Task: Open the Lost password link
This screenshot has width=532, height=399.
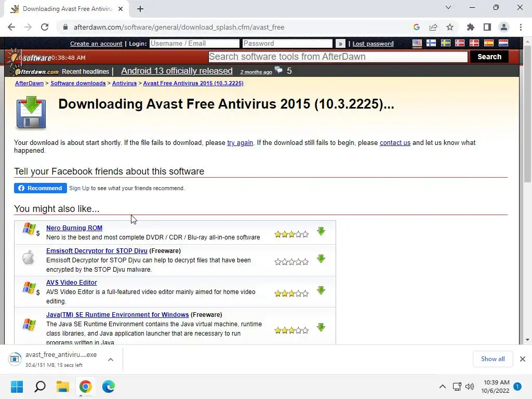Action: [x=373, y=44]
